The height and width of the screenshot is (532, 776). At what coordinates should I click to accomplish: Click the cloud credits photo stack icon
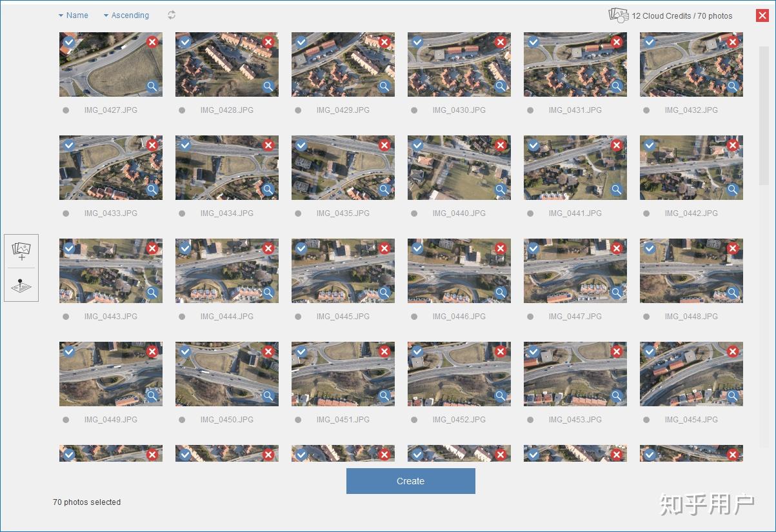point(617,15)
